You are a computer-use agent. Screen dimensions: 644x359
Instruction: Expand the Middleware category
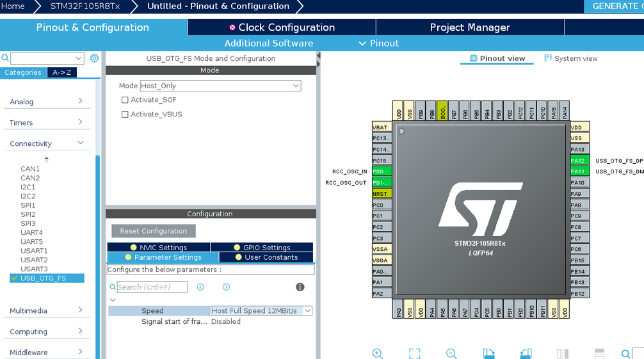point(47,353)
